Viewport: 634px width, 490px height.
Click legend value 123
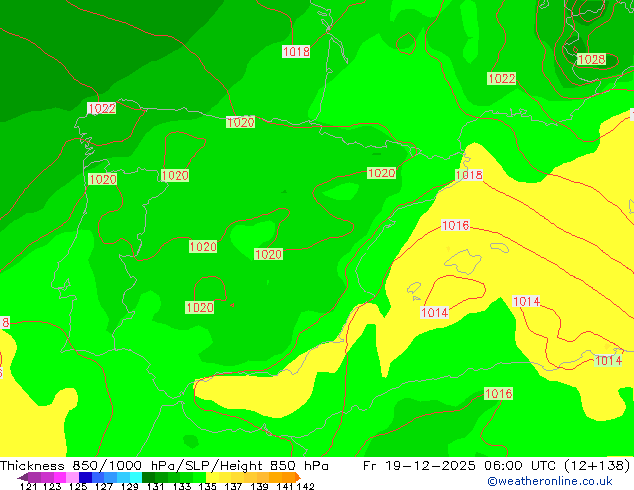(52, 486)
